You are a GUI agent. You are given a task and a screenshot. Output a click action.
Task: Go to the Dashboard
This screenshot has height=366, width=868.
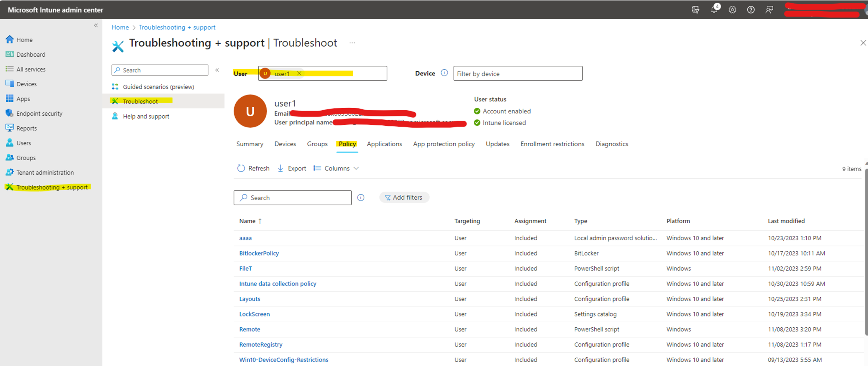31,54
